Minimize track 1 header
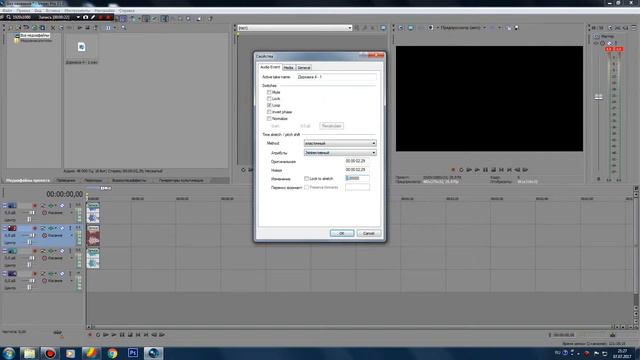 click(4, 205)
